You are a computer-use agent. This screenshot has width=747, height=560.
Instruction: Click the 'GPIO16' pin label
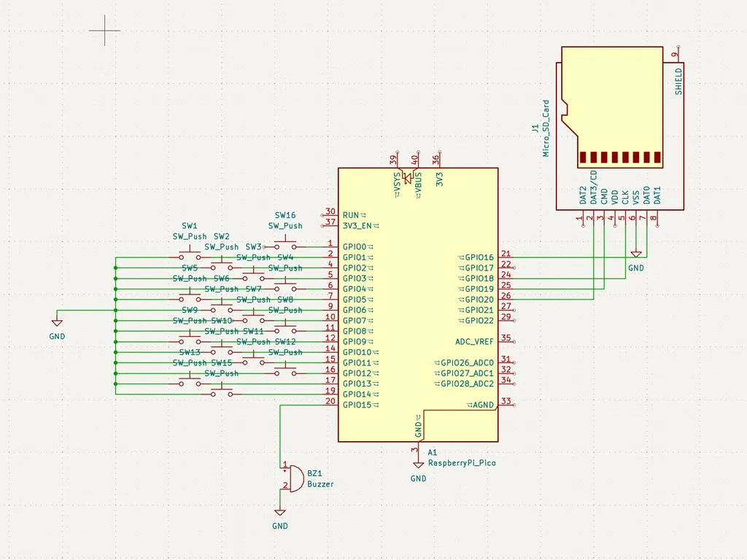479,257
